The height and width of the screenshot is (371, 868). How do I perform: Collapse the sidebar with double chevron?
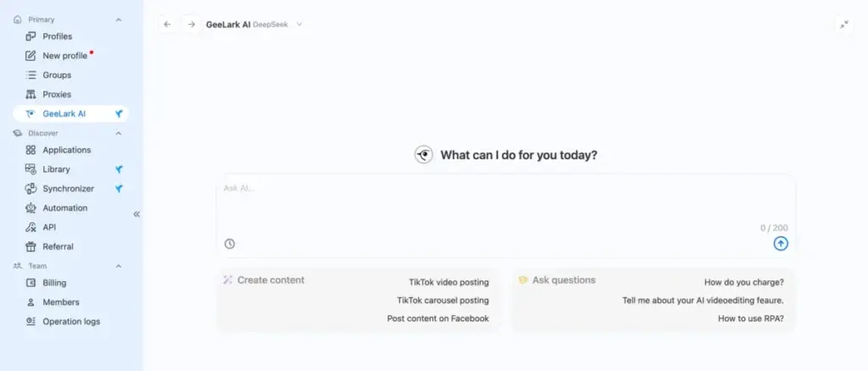(x=136, y=214)
